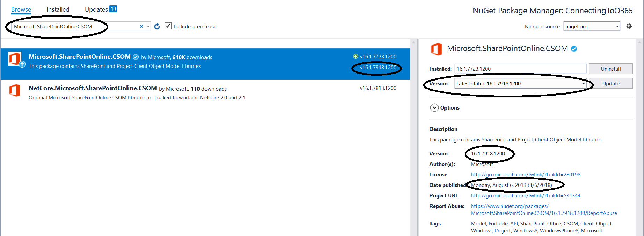Switch to the Updates tab

tap(96, 9)
